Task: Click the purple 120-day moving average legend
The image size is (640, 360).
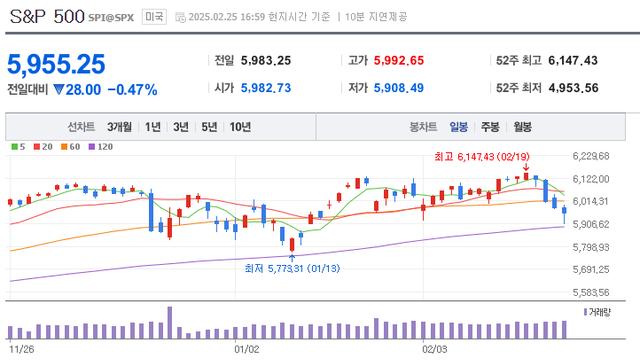Action: pos(101,147)
